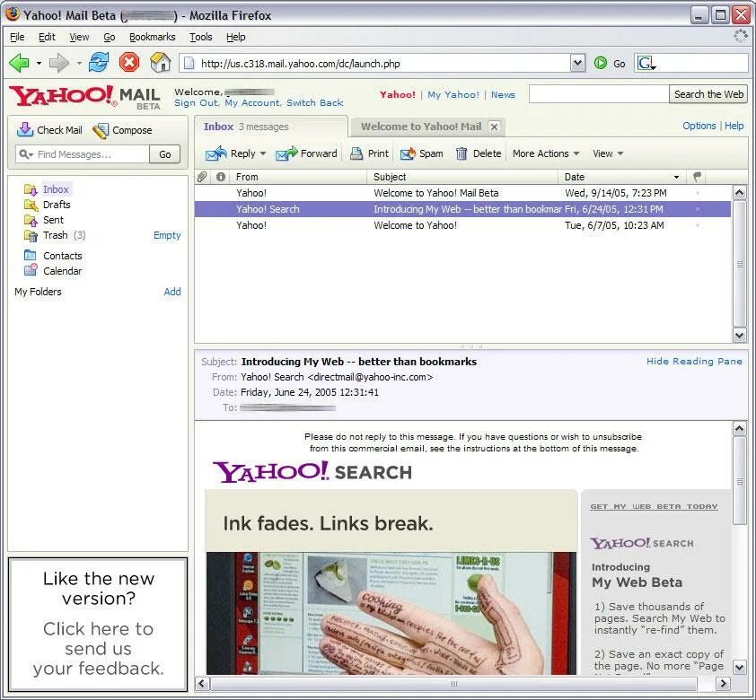Click the Firefox Forward arrow button

59,63
